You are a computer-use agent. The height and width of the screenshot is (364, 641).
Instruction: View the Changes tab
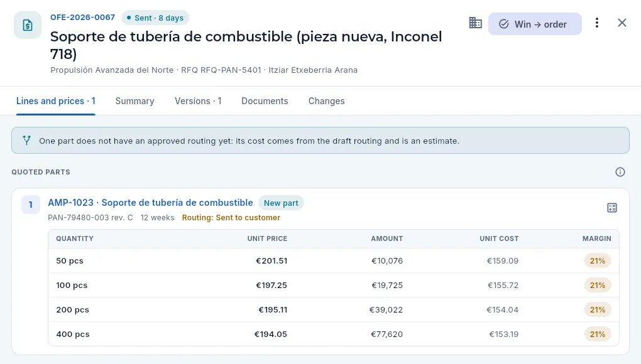point(326,101)
